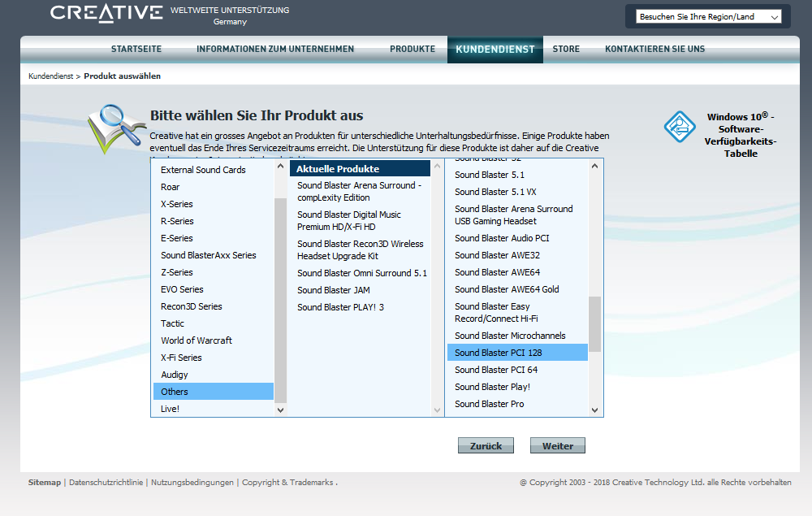Viewport: 812px width, 516px height.
Task: Click category list scrollbar thumb
Action: (x=281, y=300)
